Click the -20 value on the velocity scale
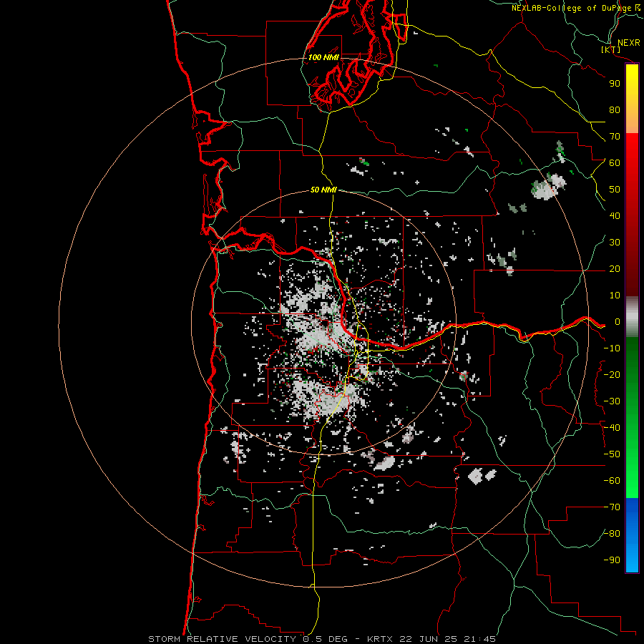 [x=612, y=374]
